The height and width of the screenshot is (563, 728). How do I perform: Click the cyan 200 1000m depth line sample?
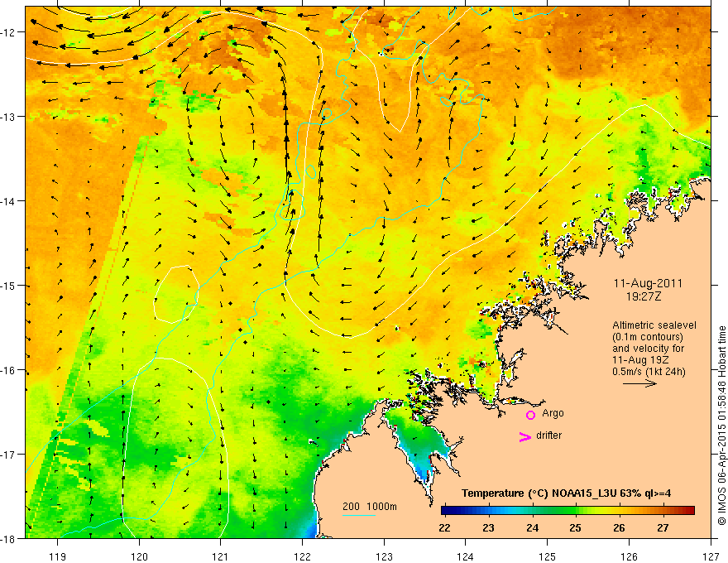359,515
